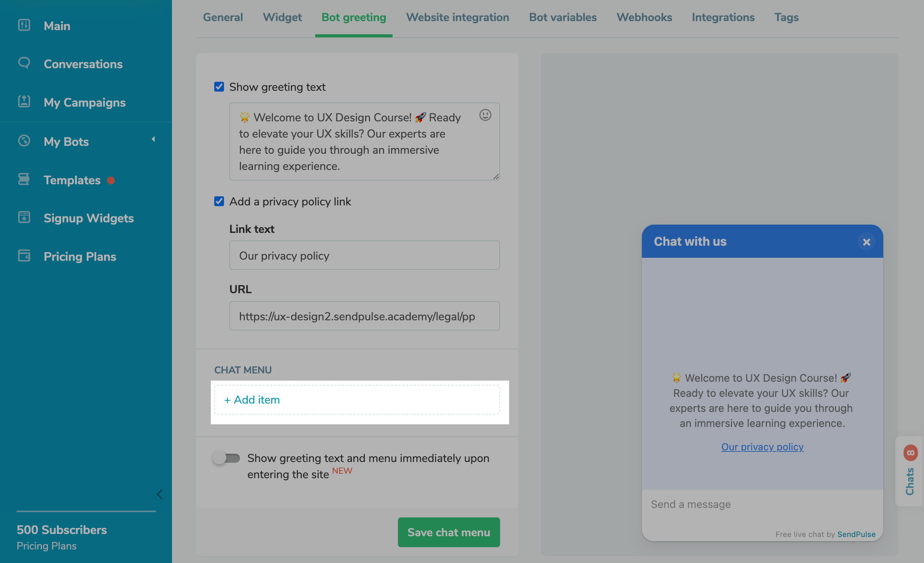Uncheck Add a privacy policy link
924x563 pixels.
click(219, 201)
